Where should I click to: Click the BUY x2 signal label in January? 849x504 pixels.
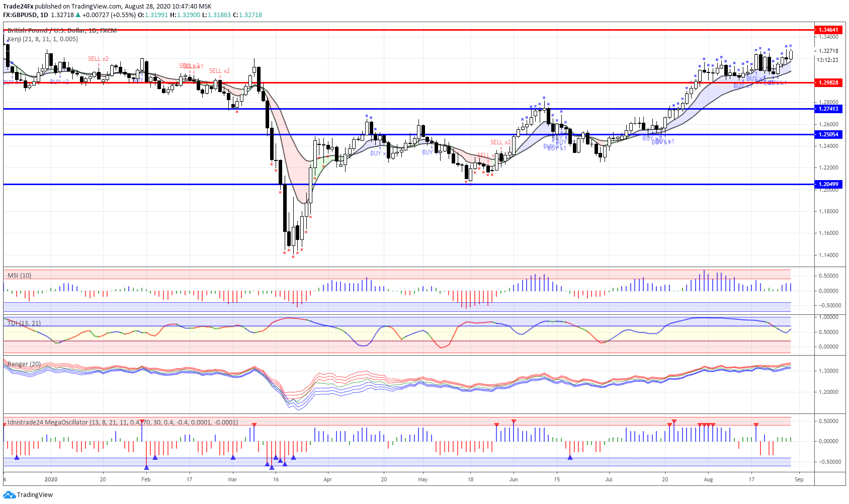click(59, 81)
